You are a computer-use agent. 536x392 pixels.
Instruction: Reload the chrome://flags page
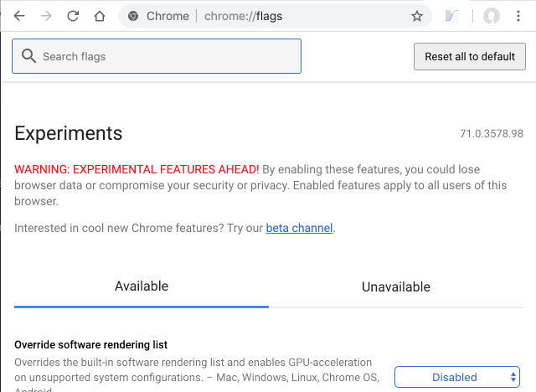[x=73, y=16]
